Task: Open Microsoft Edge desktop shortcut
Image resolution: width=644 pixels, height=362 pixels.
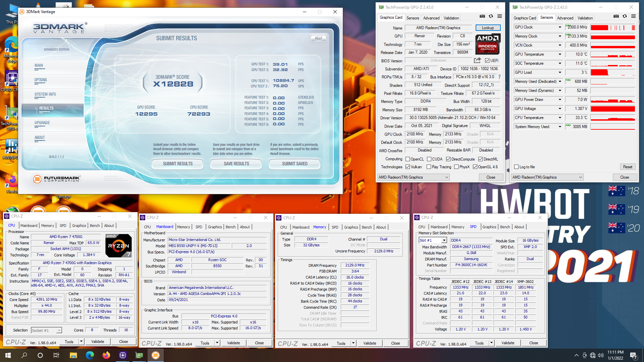Action: (11, 50)
